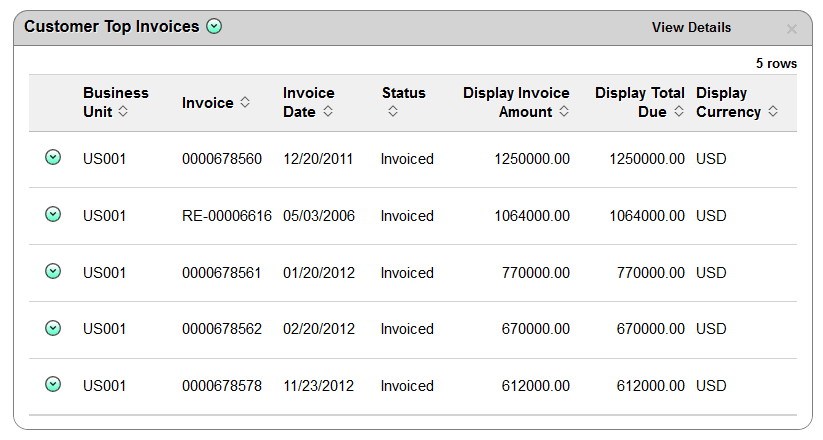
Task: Click invoice date 11/23/2012
Action: pyautogui.click(x=319, y=386)
